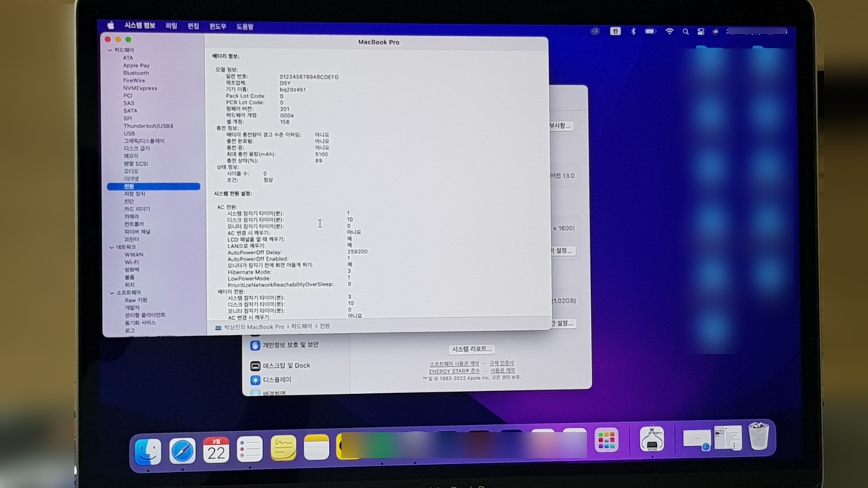Screen dimensions: 868x488
Task: Select Bluetooth in the hardware list
Action: click(136, 73)
